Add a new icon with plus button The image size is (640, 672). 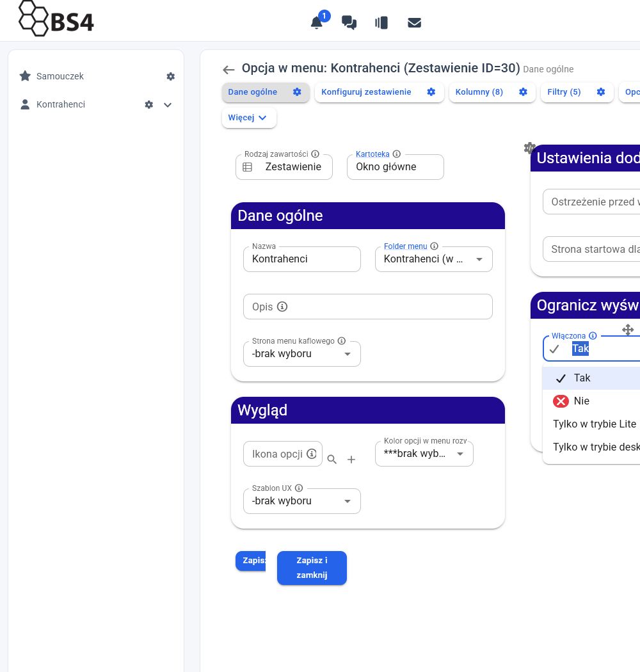pos(351,460)
